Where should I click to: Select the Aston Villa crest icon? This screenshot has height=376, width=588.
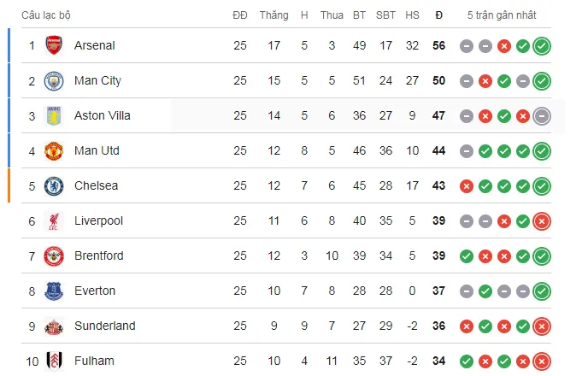coord(54,115)
